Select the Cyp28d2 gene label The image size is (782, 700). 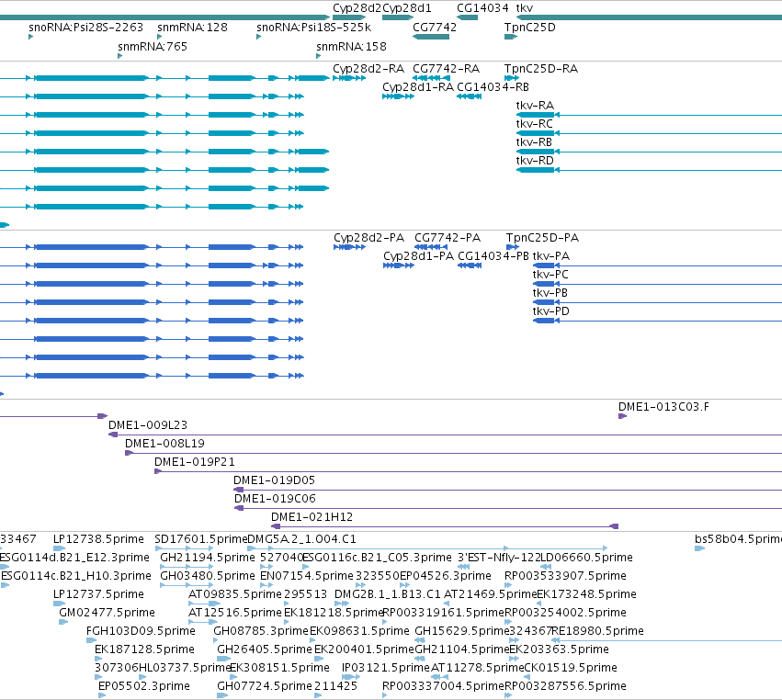coord(357,8)
